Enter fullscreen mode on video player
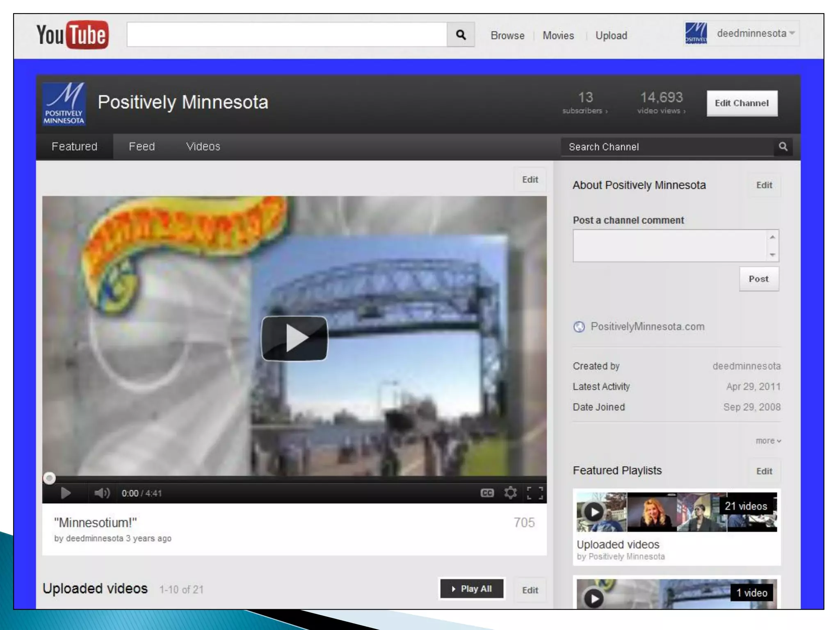840x630 pixels. 535,493
